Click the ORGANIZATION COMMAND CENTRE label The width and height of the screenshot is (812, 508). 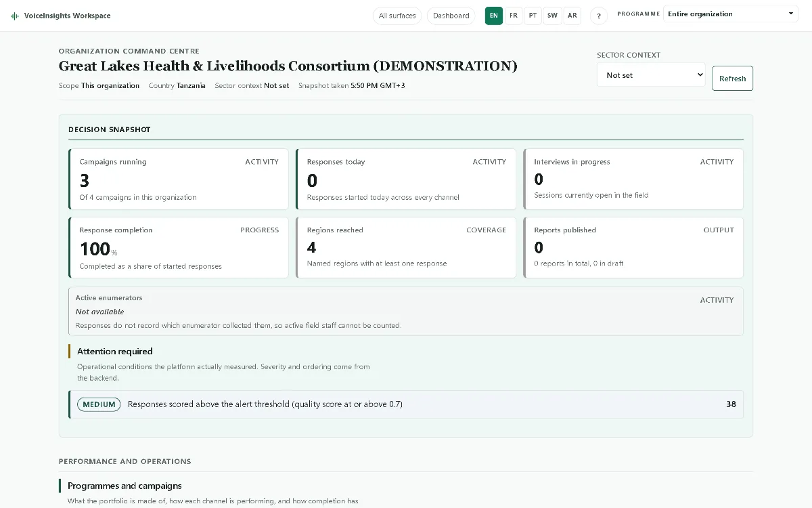pos(129,51)
